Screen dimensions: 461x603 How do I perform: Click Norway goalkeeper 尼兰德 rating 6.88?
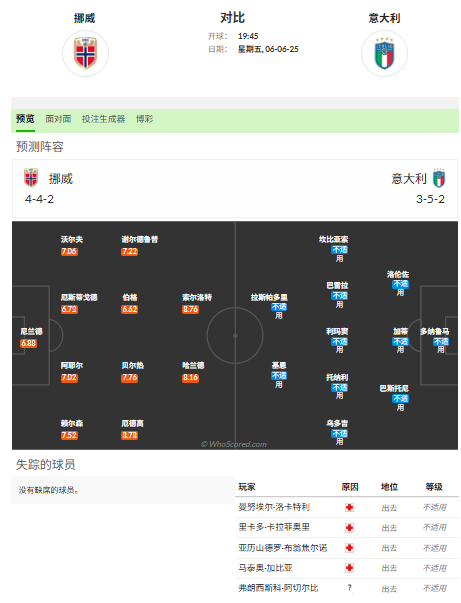(x=28, y=343)
